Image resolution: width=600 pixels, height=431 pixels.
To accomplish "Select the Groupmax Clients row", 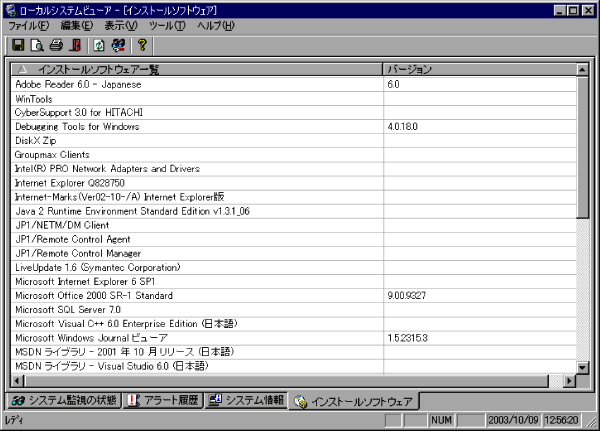I will click(x=294, y=155).
